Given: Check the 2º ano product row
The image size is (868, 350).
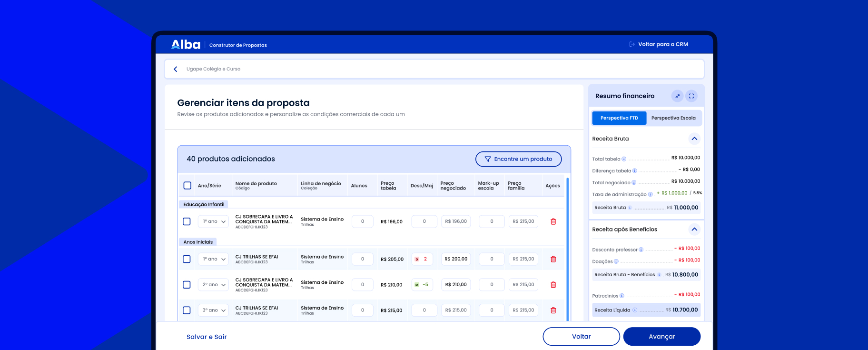Looking at the screenshot, I should 187,285.
